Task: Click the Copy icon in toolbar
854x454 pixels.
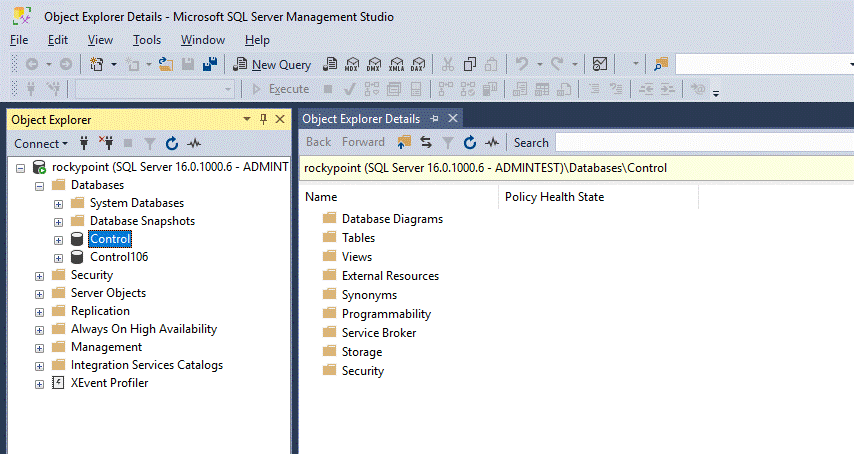Action: click(469, 64)
